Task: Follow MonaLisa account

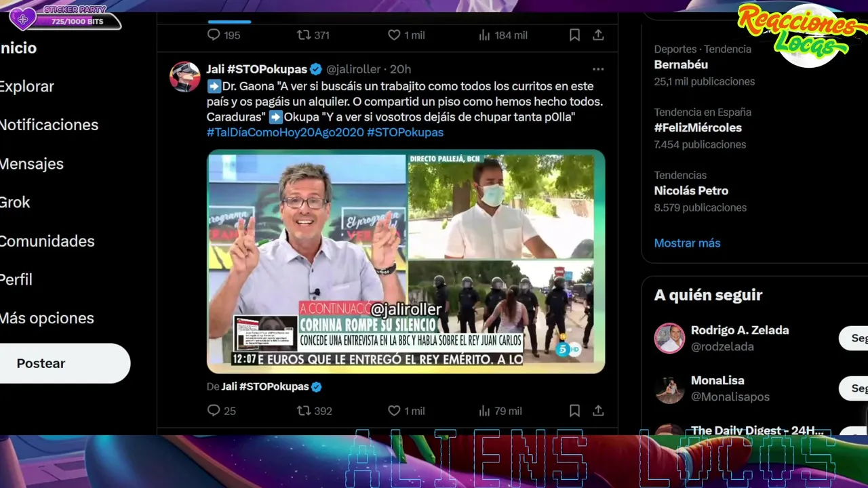Action: point(854,388)
